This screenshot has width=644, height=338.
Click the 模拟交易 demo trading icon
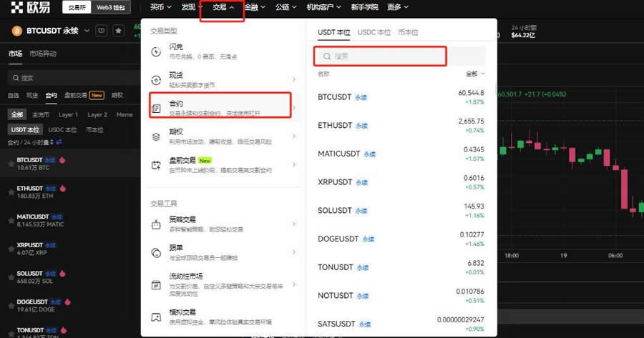coord(157,317)
